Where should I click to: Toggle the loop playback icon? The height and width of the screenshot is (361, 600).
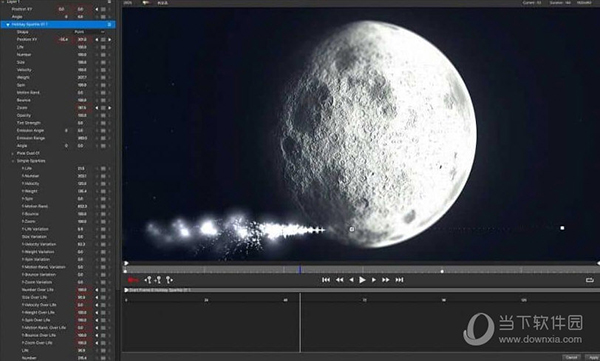click(x=590, y=280)
